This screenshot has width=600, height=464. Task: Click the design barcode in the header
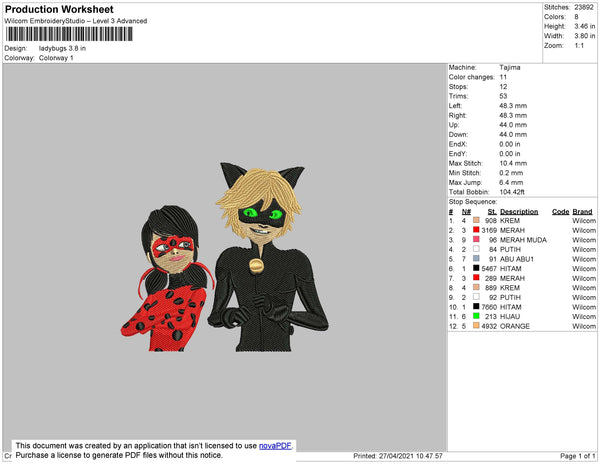click(69, 34)
